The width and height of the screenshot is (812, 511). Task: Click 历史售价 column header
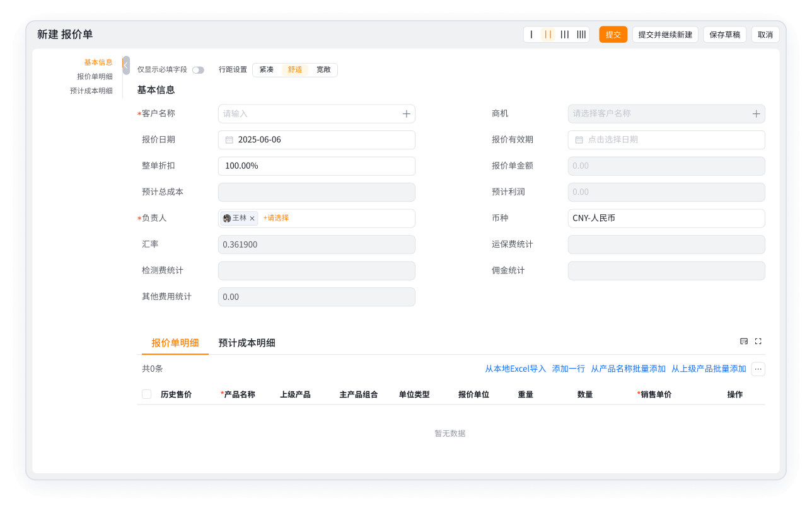click(x=177, y=395)
